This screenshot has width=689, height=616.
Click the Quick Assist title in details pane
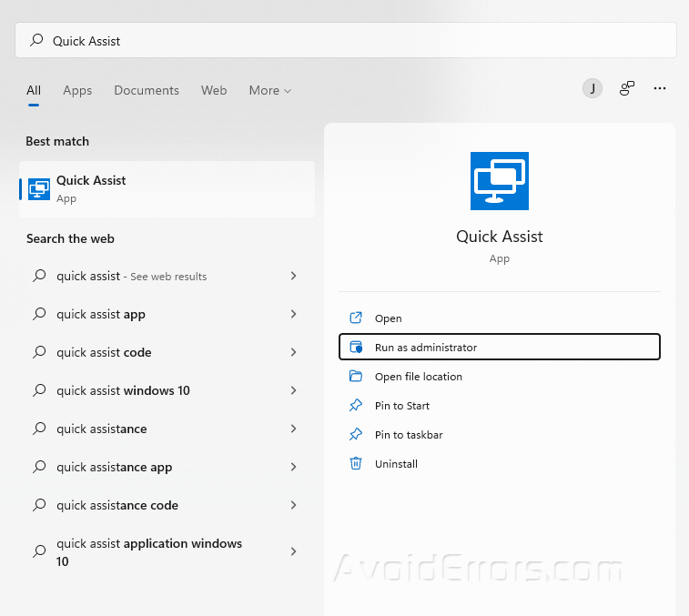click(499, 237)
